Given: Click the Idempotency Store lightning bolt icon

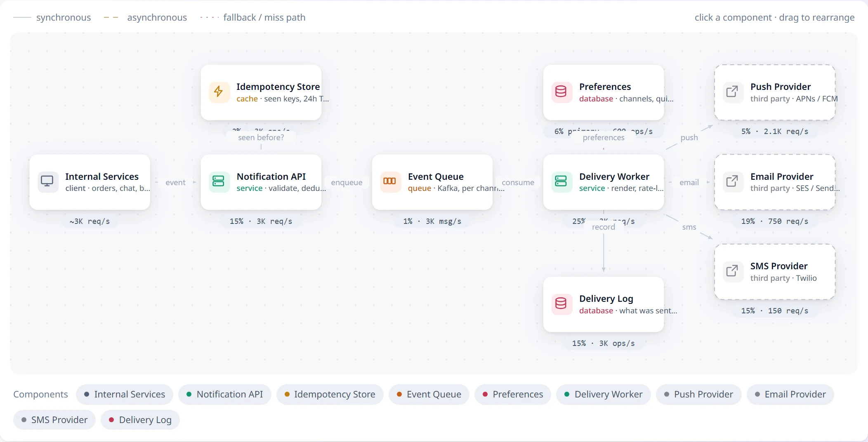Looking at the screenshot, I should 219,92.
